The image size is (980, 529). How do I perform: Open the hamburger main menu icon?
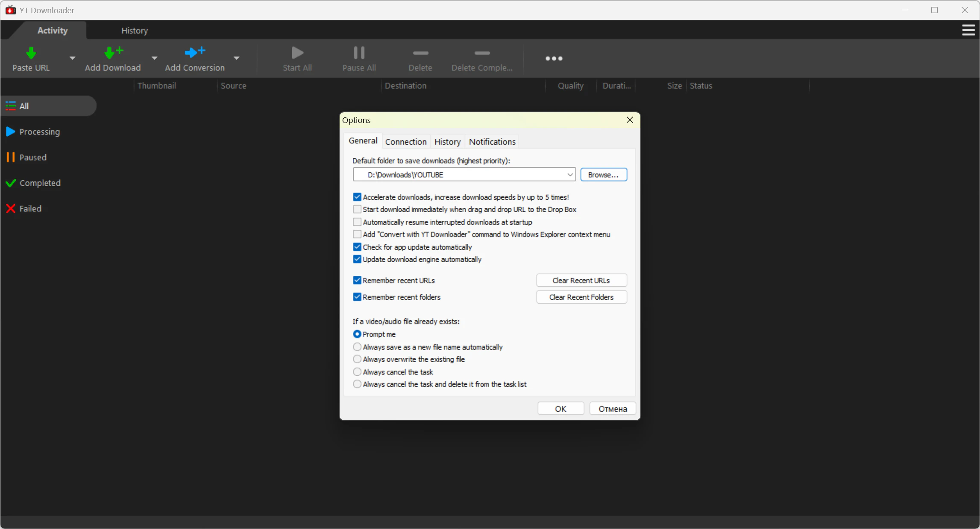[x=968, y=30]
